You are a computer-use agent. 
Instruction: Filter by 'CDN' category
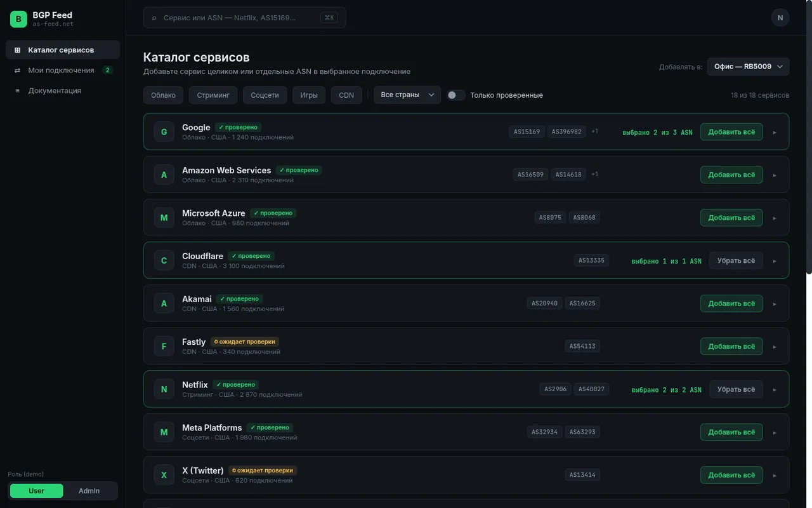346,95
